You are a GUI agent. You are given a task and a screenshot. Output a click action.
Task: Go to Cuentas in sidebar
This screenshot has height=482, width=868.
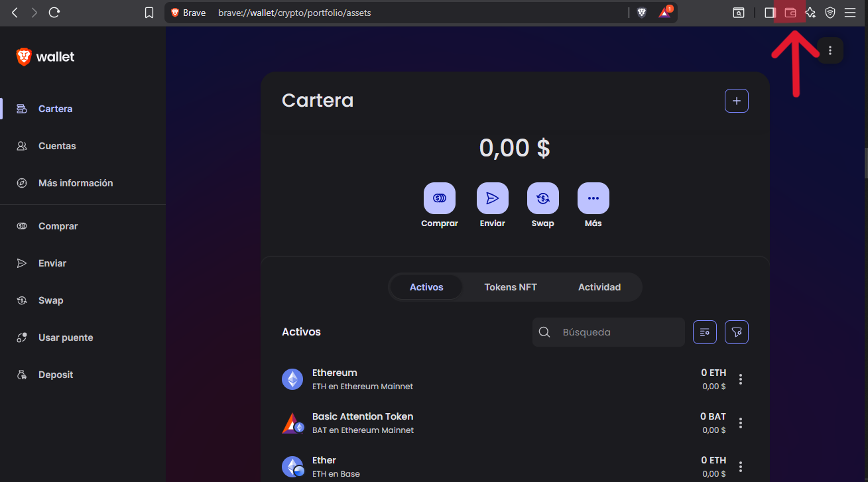pyautogui.click(x=57, y=146)
